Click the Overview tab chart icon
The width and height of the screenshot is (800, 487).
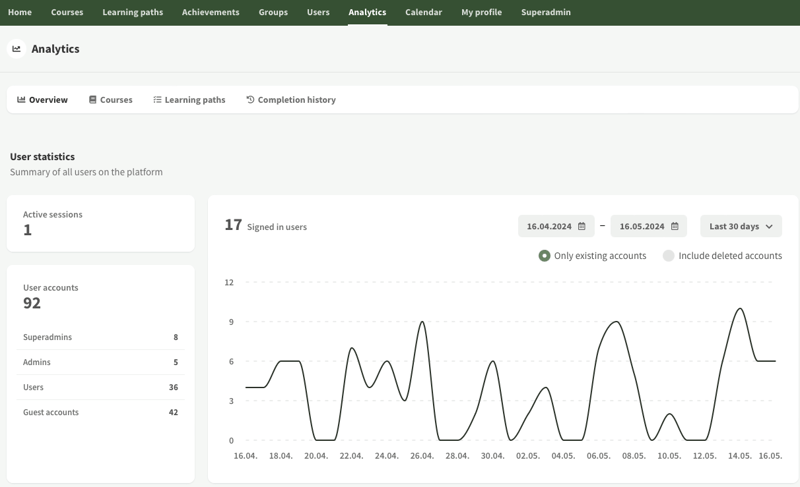[21, 99]
